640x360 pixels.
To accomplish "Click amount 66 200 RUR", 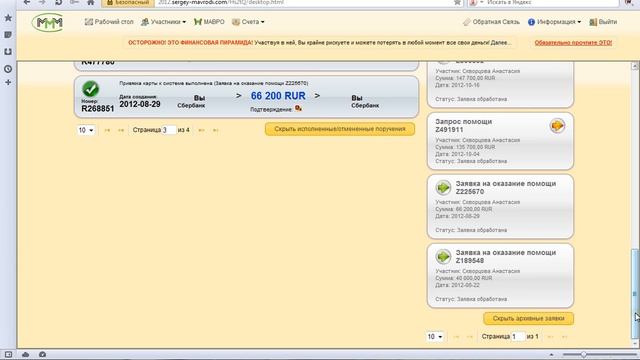I will pos(278,96).
